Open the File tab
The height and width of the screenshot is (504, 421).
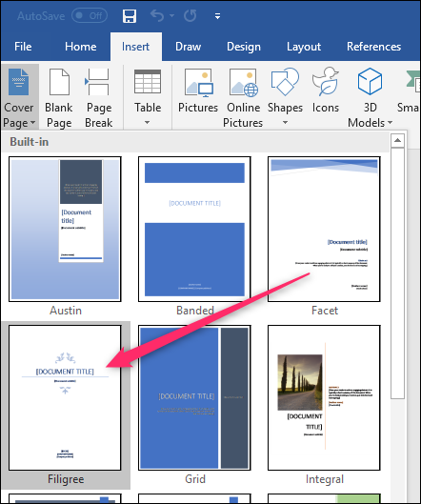click(x=23, y=47)
